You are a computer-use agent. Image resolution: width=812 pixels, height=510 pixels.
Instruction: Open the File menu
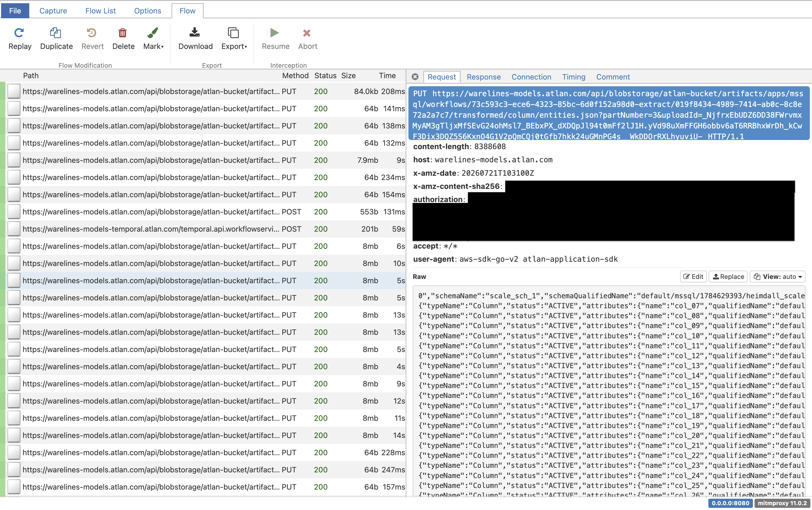pyautogui.click(x=15, y=11)
